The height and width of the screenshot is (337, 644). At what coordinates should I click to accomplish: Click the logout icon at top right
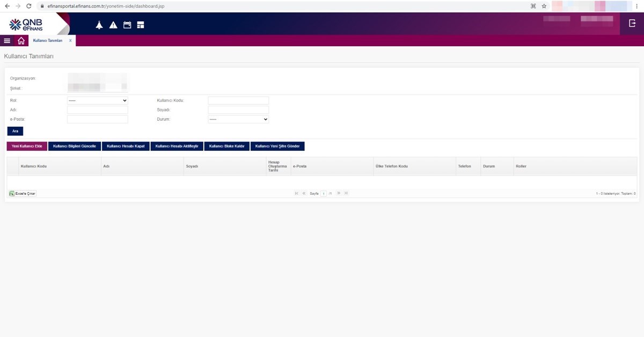[x=632, y=23]
